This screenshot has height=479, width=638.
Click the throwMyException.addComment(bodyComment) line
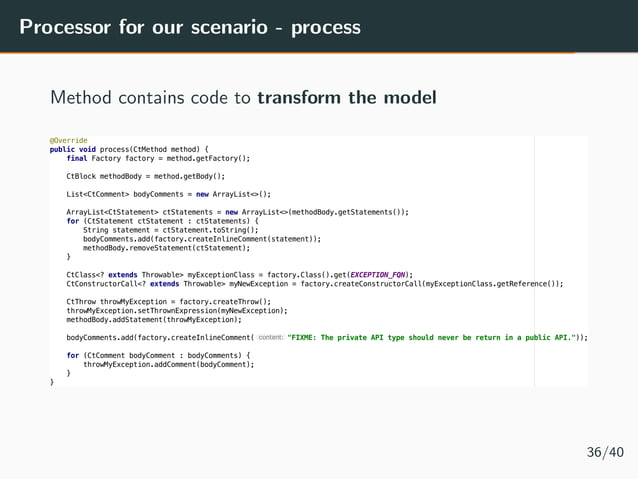point(168,364)
